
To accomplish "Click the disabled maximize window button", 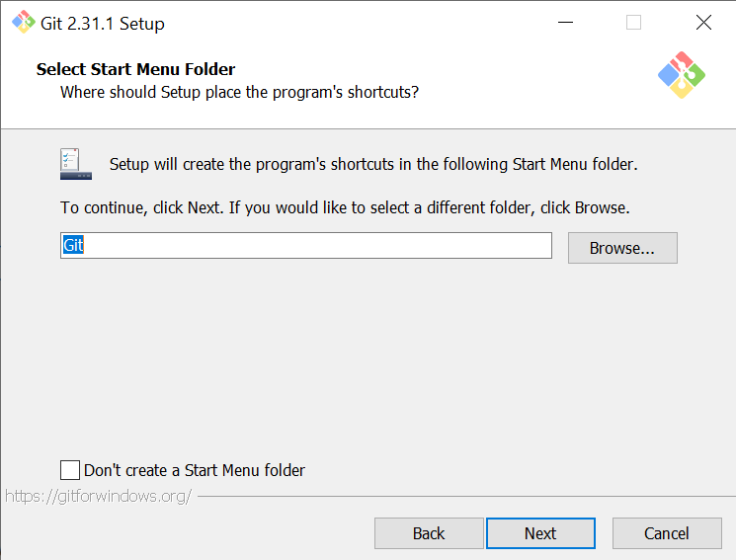I will pyautogui.click(x=634, y=23).
